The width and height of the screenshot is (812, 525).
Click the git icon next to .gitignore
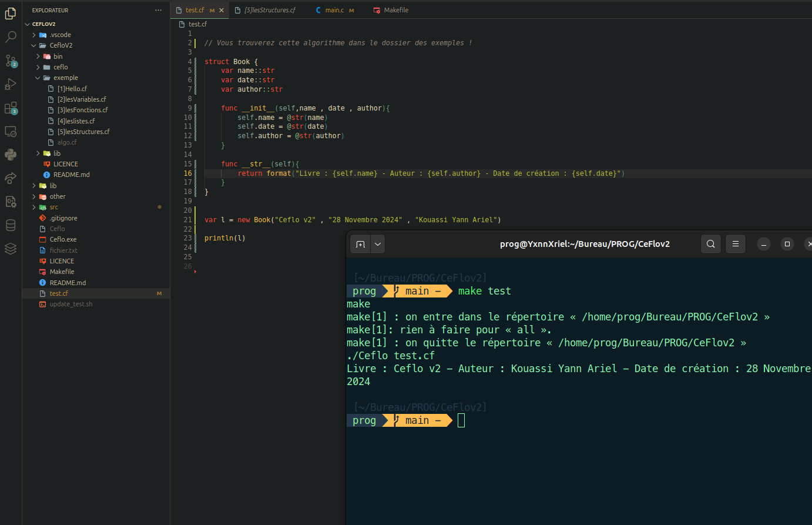(43, 218)
